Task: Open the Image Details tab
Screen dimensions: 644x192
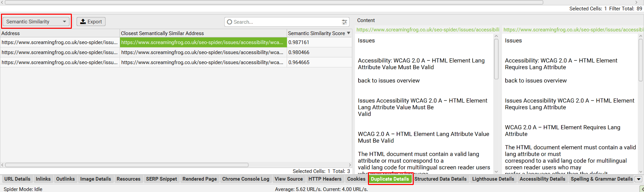Action: tap(96, 179)
